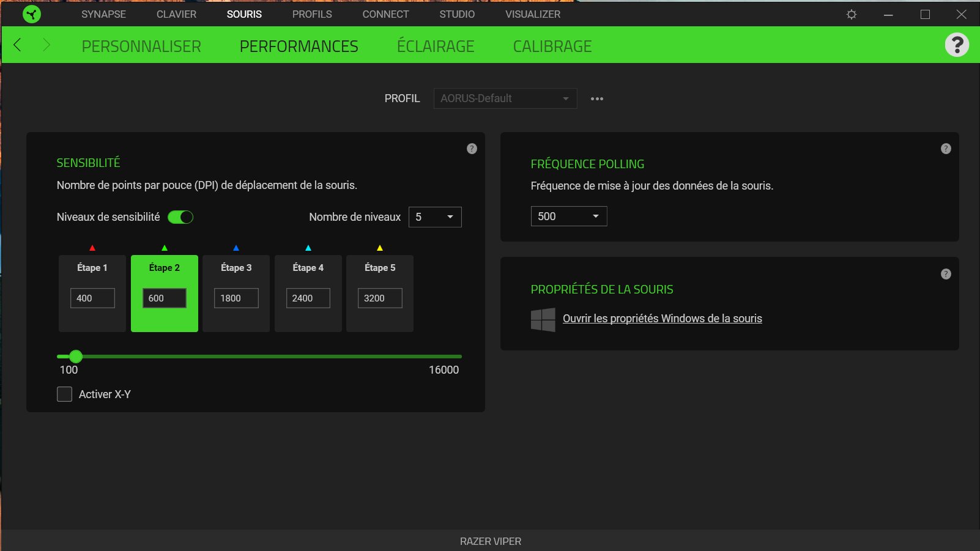
Task: Click the yellow help question mark button
Action: pos(957,44)
